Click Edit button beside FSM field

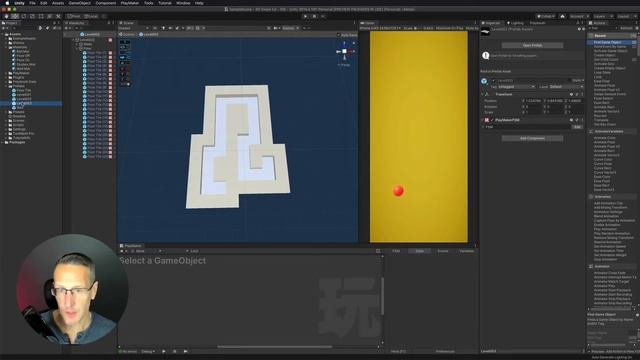577,127
